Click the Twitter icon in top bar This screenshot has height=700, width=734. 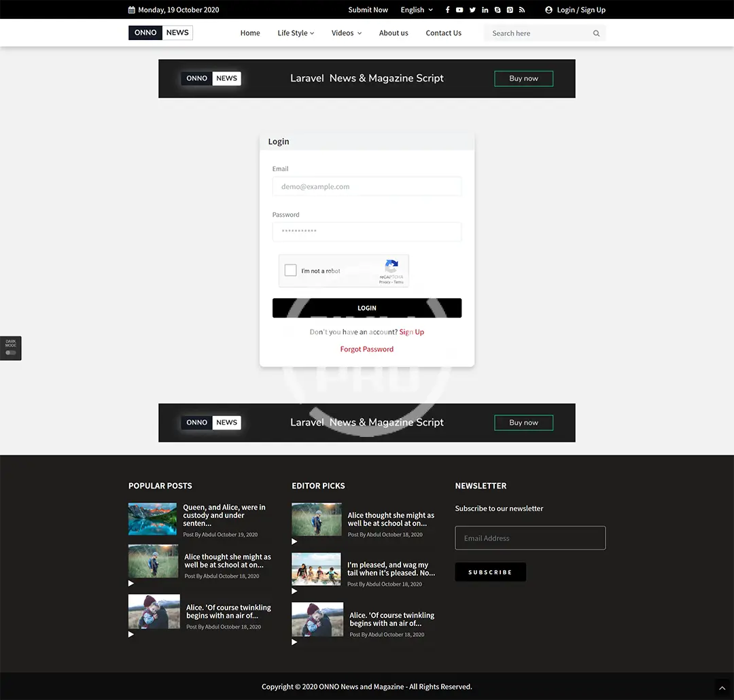coord(472,10)
